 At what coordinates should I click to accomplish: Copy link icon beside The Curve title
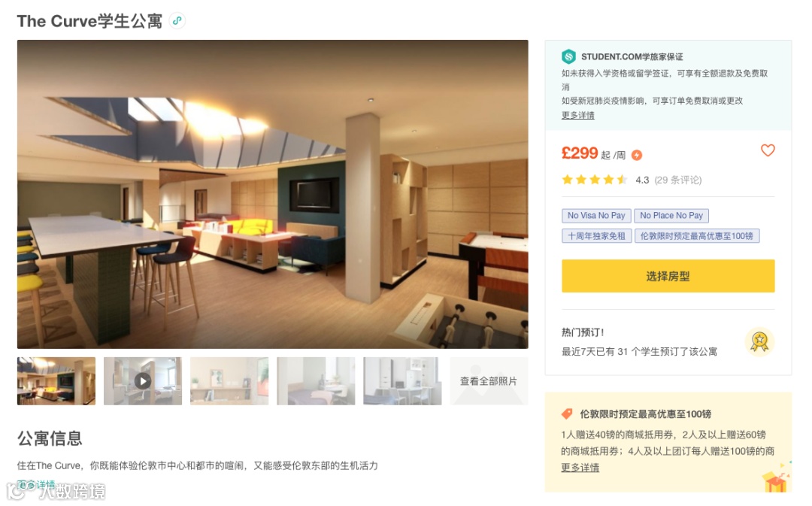177,21
